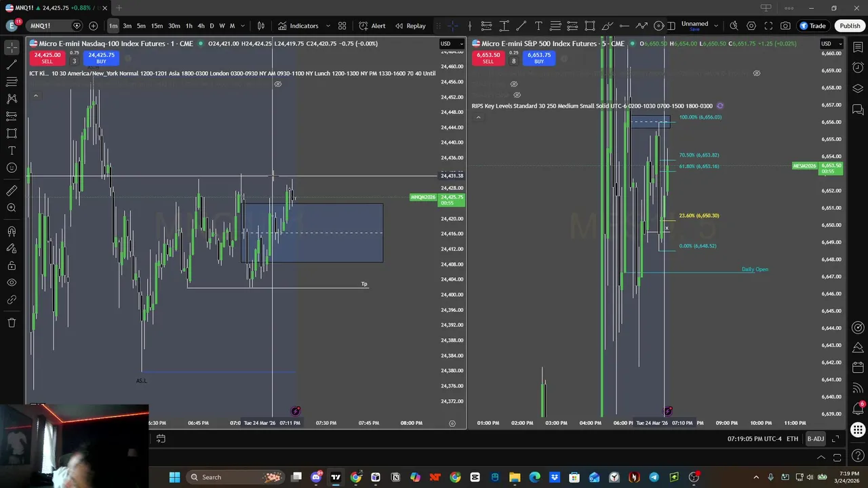Select the 1h timeframe
The height and width of the screenshot is (488, 868).
(189, 26)
